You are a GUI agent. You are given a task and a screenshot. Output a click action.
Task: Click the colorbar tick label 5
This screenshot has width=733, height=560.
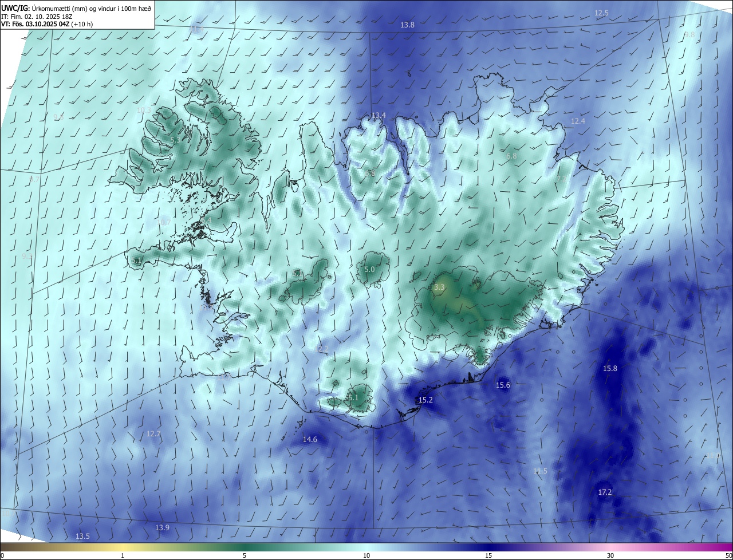point(245,555)
